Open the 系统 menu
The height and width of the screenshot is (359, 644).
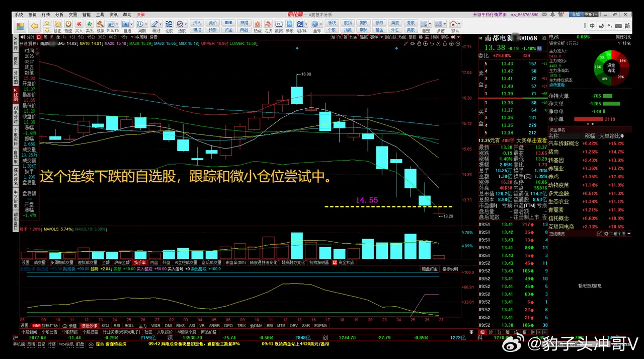(x=19, y=14)
